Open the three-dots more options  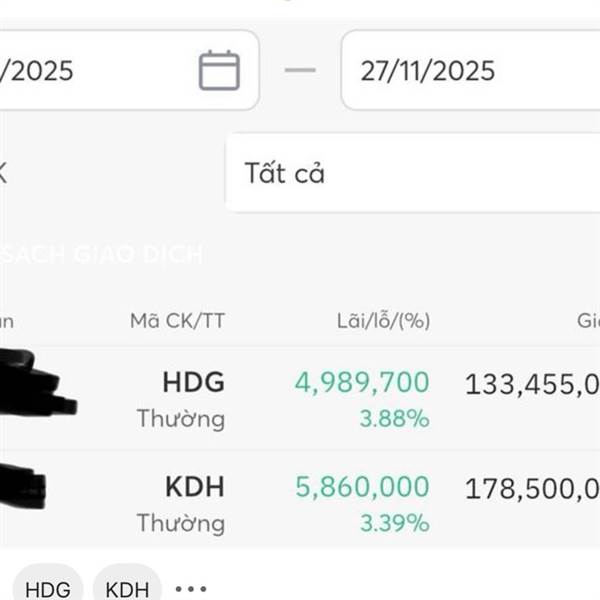click(190, 588)
